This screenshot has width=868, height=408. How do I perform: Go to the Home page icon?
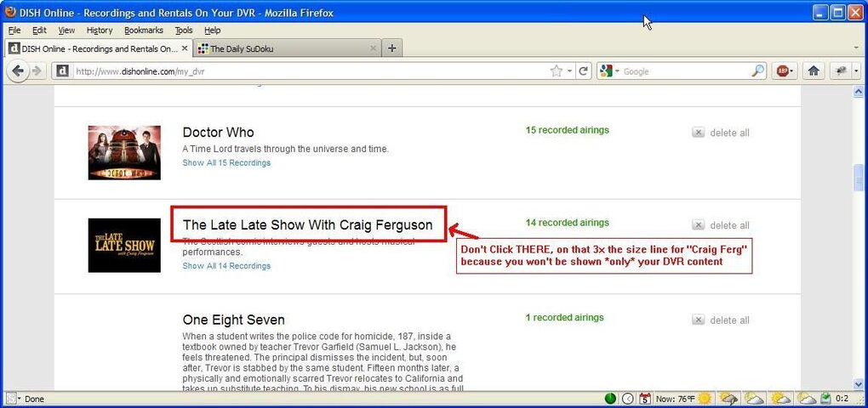(x=814, y=71)
